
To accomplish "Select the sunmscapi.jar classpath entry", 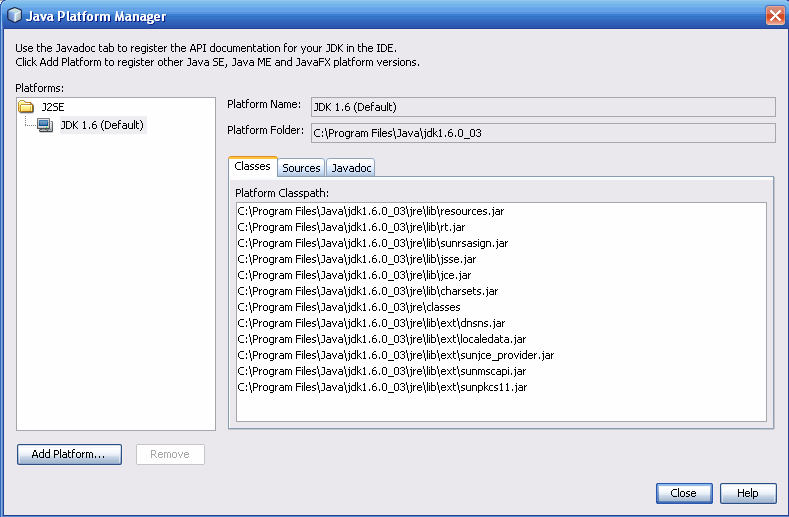I will pyautogui.click(x=382, y=372).
